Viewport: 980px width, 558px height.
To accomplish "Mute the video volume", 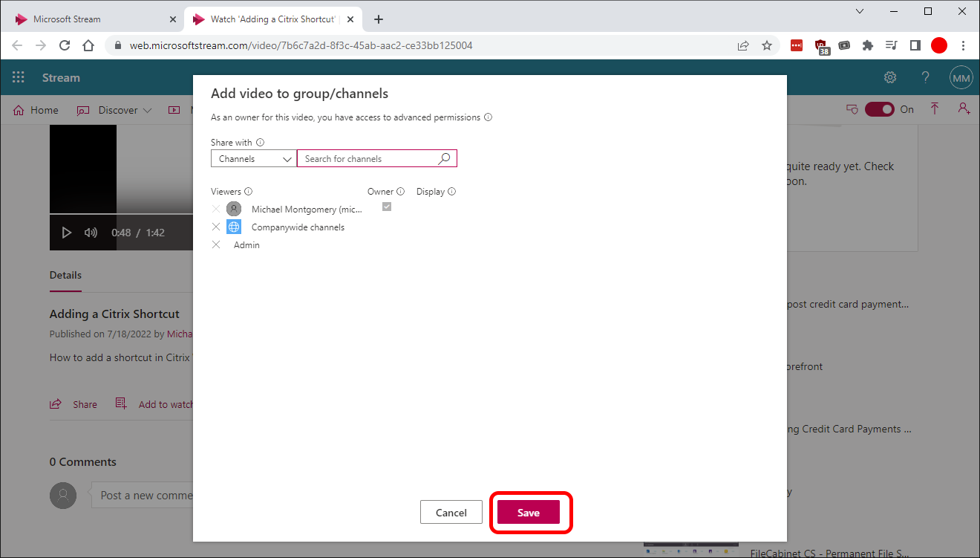I will tap(91, 233).
